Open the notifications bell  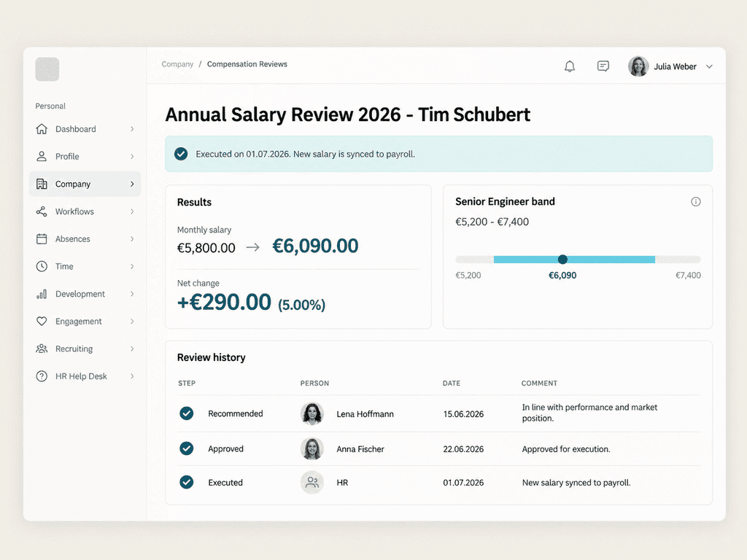570,66
